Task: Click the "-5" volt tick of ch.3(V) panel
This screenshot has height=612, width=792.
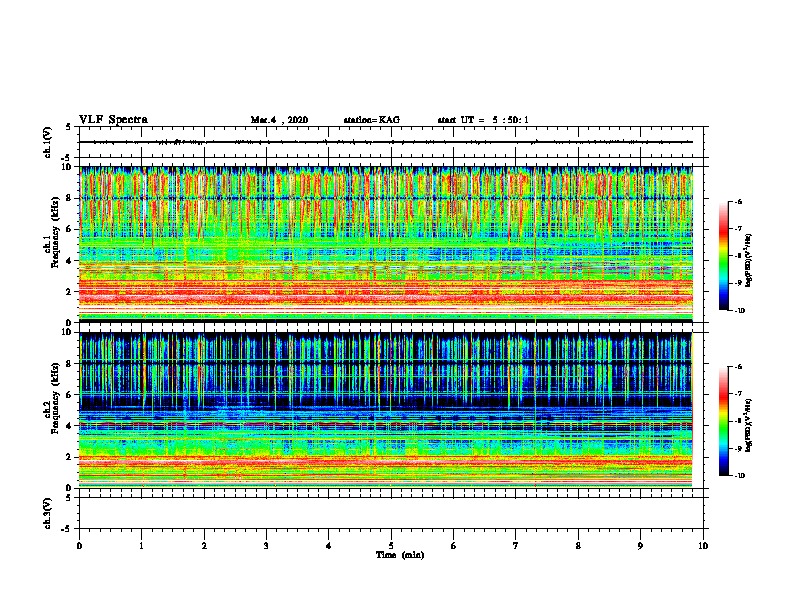Action: 67,529
